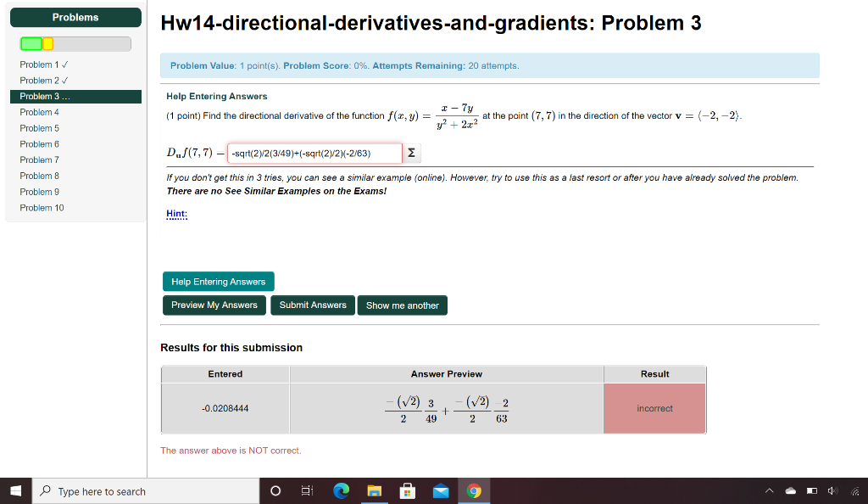Open Google Chrome from the taskbar
This screenshot has width=868, height=504.
(x=474, y=490)
